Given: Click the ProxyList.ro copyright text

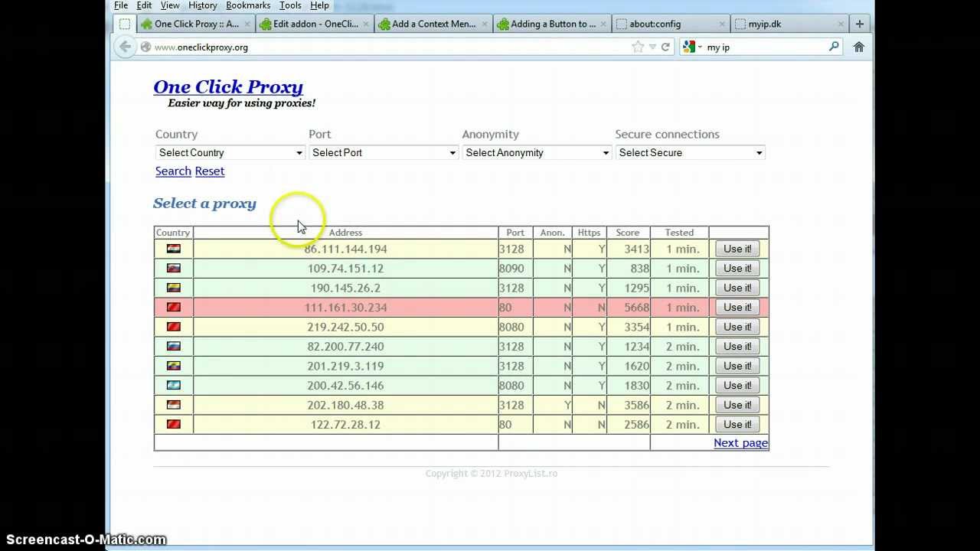Looking at the screenshot, I should click(492, 474).
